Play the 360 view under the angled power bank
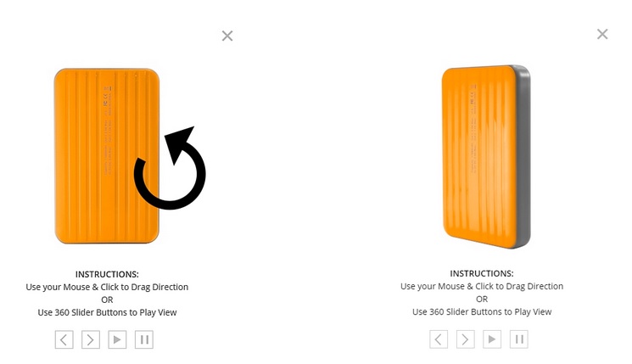Image resolution: width=632 pixels, height=364 pixels. tap(492, 339)
